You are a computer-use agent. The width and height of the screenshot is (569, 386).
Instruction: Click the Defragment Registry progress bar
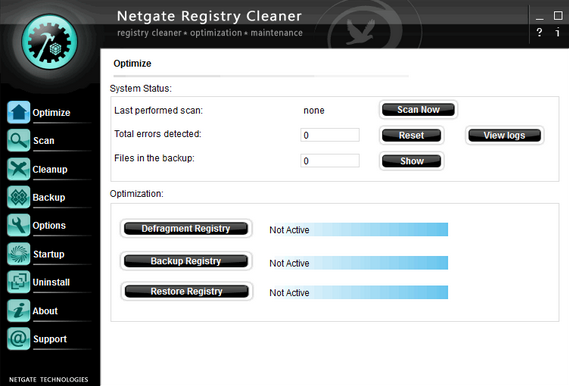point(358,230)
